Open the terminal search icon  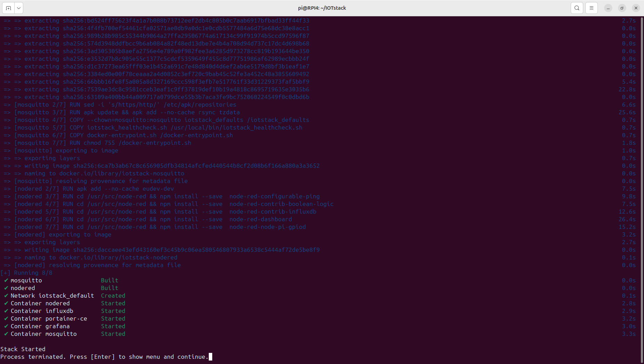577,8
